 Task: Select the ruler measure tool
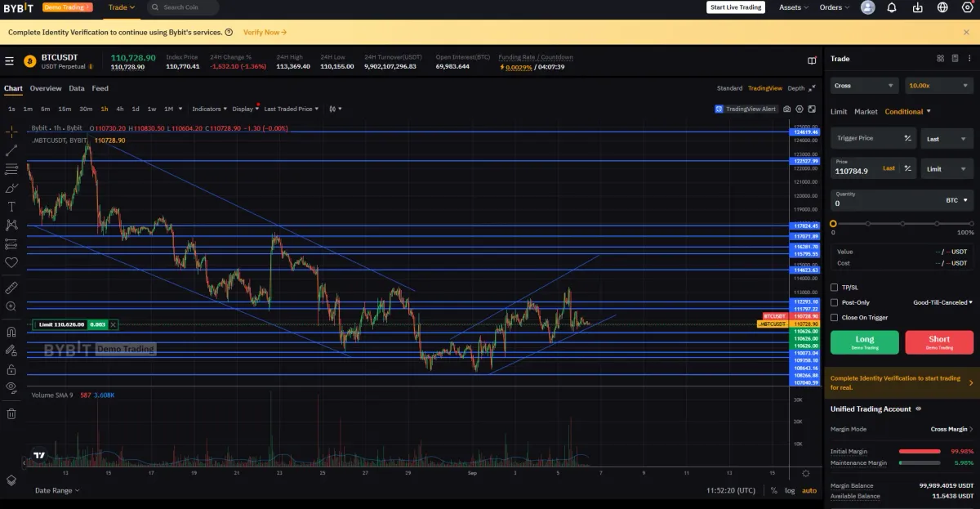pyautogui.click(x=11, y=288)
